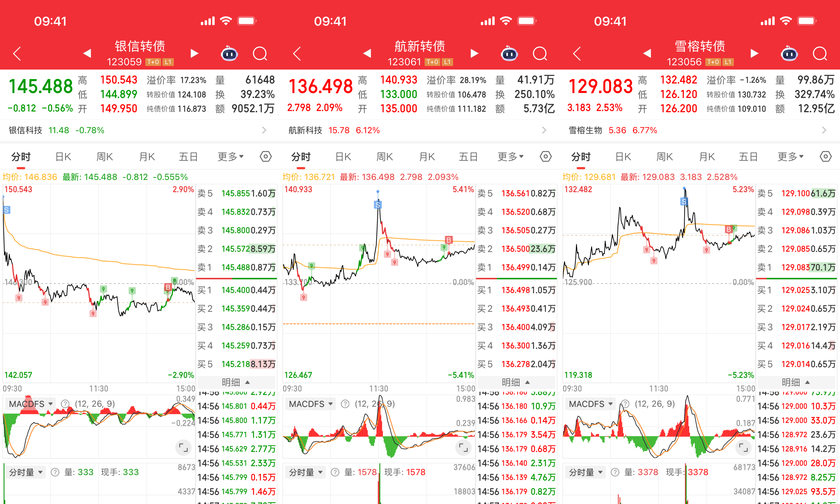This screenshot has width=840, height=504.
Task: Switch to next bond after 银信转债
Action: (x=194, y=54)
